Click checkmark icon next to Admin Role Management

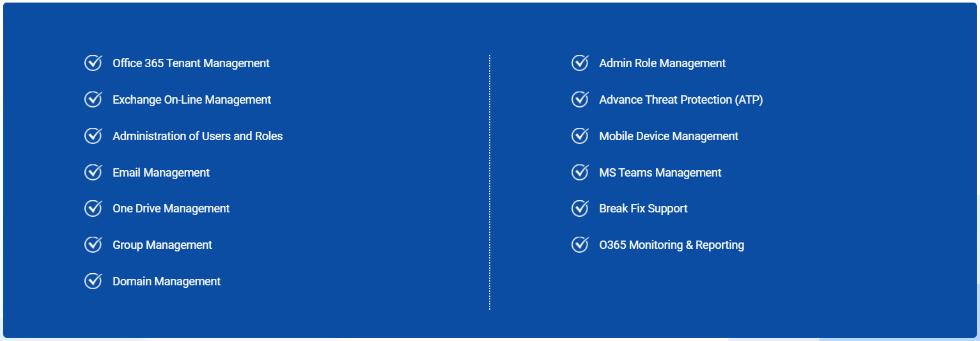(580, 63)
